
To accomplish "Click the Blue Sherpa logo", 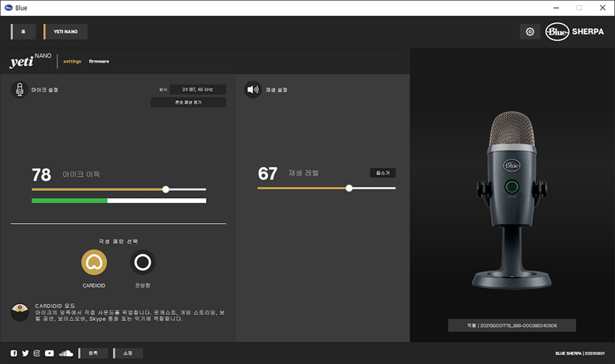I will coord(575,31).
